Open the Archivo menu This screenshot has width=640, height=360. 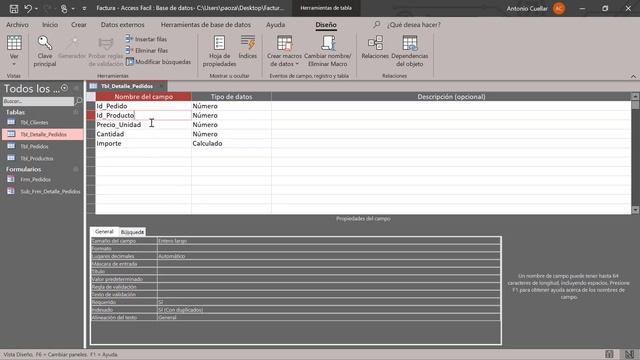(17, 25)
